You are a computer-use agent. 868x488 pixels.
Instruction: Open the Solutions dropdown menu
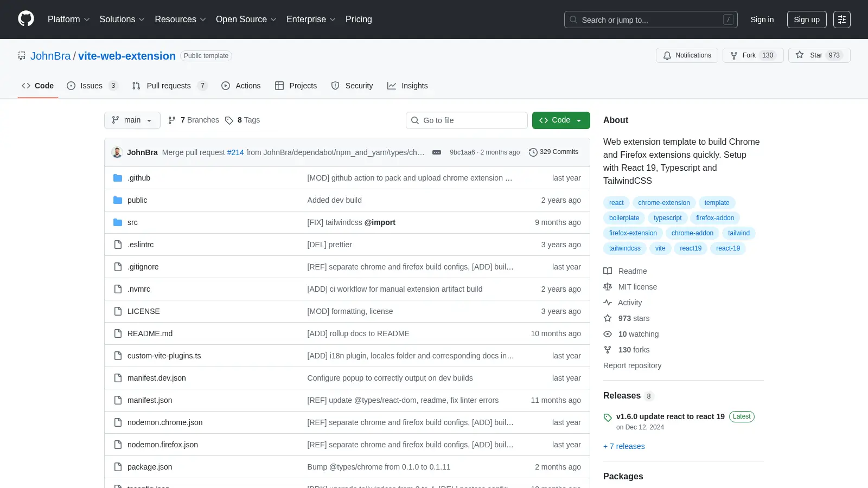122,20
